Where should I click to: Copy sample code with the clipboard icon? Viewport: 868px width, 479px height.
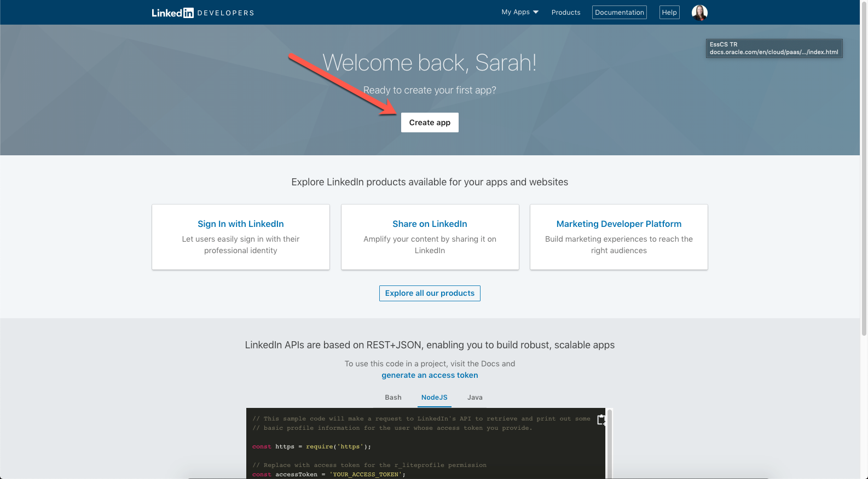[601, 420]
